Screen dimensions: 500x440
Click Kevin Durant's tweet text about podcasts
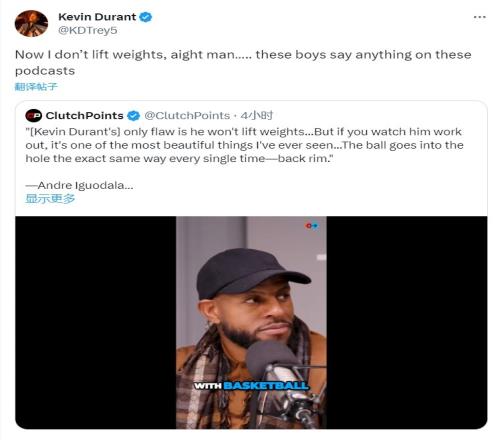(243, 63)
